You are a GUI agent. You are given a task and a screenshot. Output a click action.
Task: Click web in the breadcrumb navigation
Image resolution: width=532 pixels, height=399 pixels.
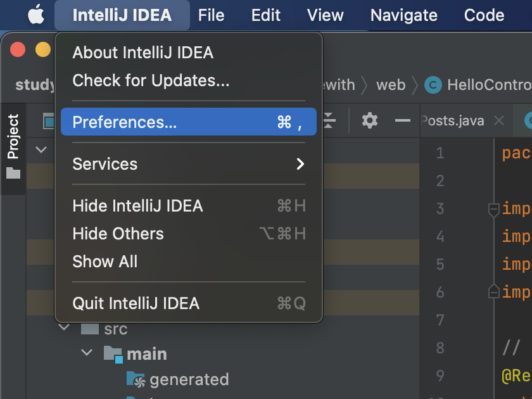(x=391, y=84)
